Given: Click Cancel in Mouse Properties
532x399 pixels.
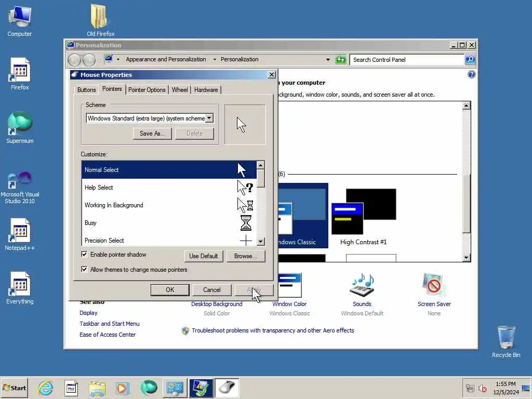Looking at the screenshot, I should (212, 290).
